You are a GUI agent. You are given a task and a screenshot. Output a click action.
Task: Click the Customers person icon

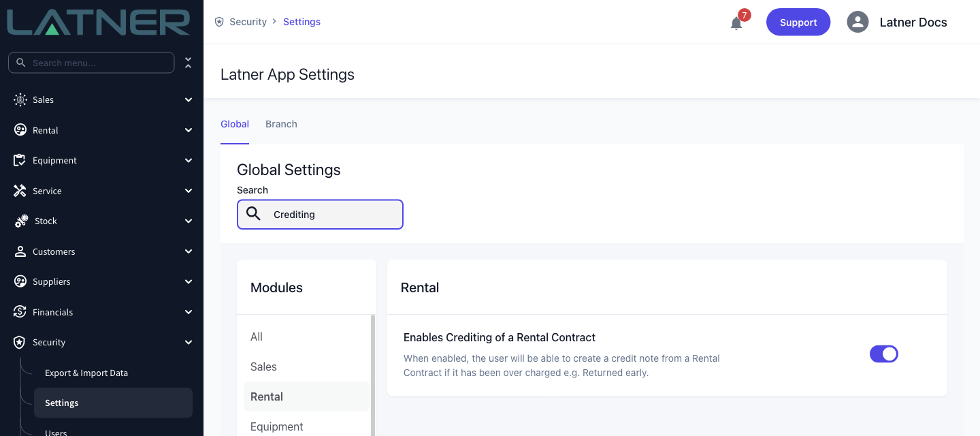(x=20, y=251)
